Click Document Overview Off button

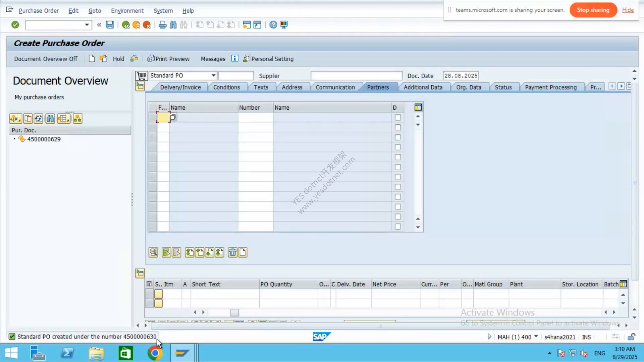tap(46, 59)
